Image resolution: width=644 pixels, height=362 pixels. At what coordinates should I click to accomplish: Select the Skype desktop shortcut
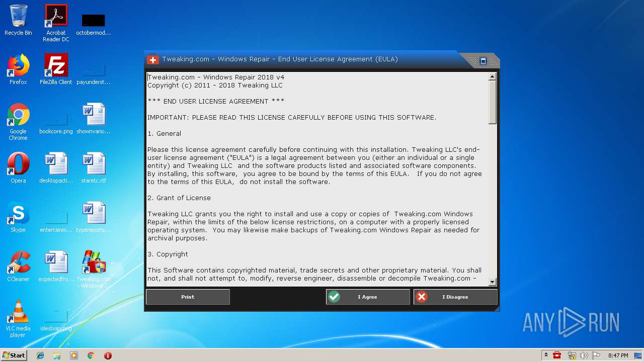pyautogui.click(x=18, y=217)
